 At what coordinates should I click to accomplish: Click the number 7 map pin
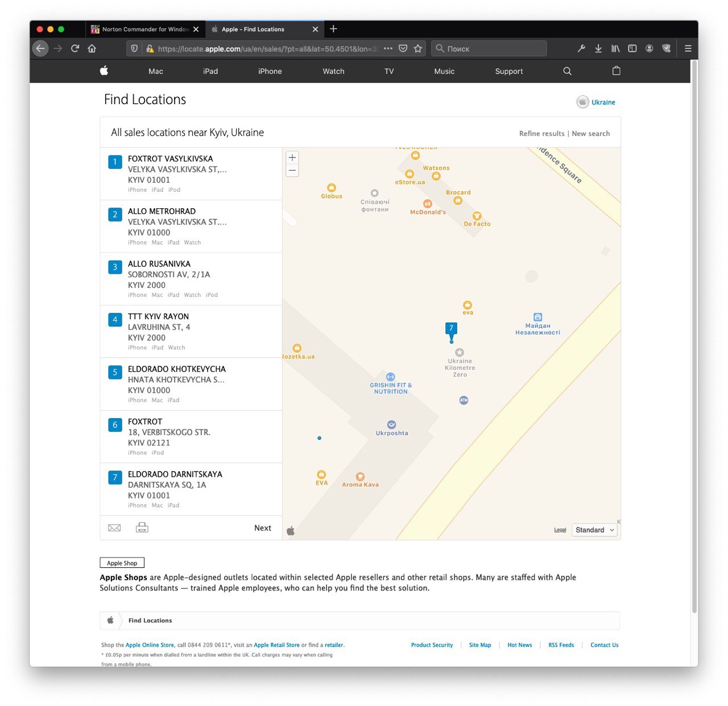[x=451, y=329]
